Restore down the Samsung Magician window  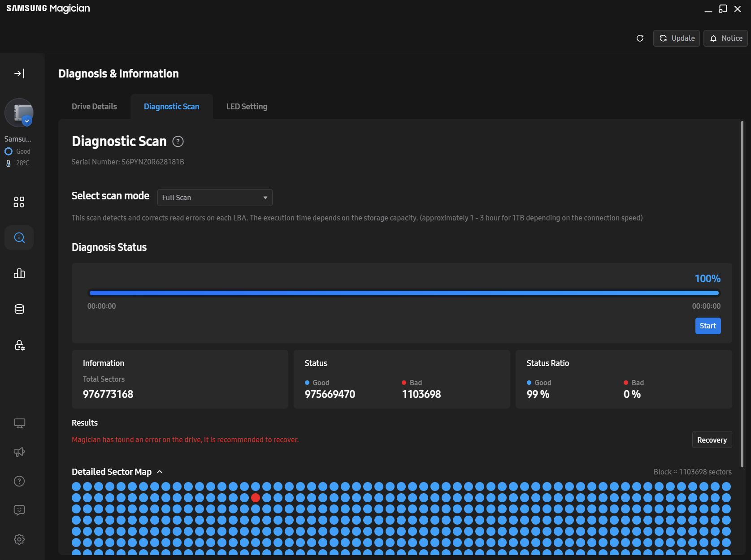point(723,9)
